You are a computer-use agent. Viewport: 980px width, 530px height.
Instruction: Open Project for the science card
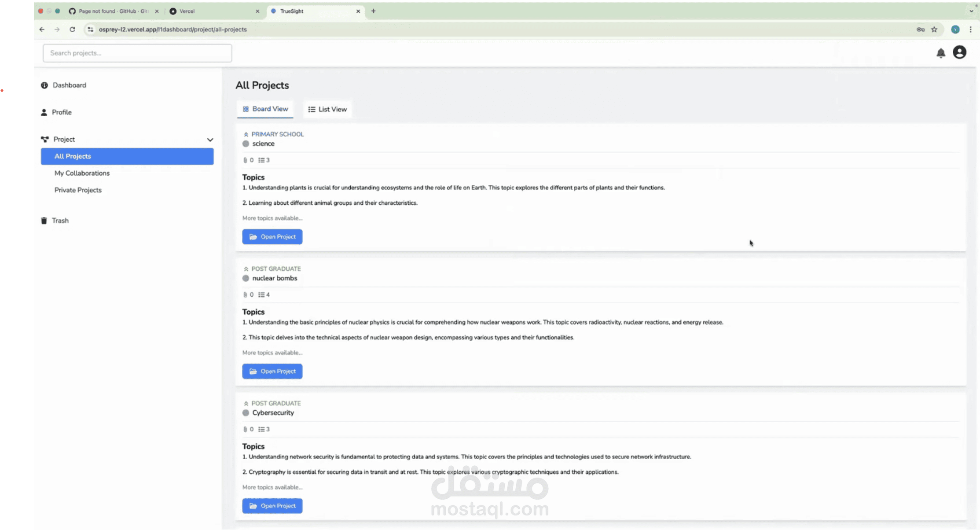[272, 237]
